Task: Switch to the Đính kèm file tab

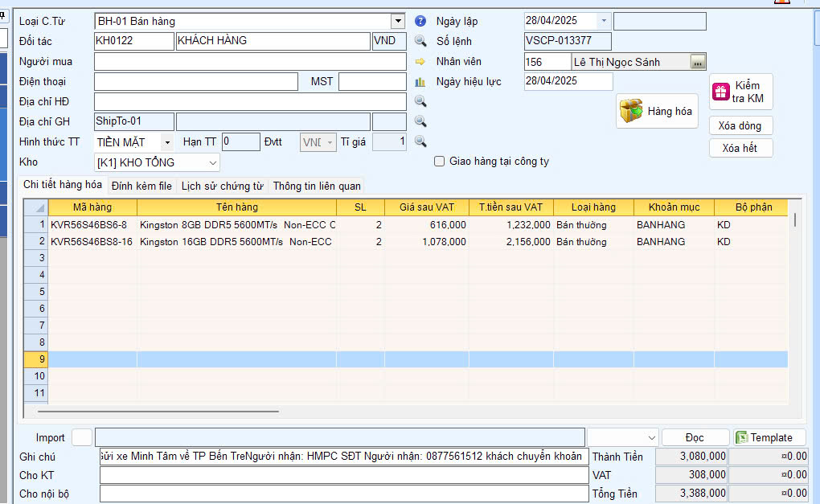Action: 141,186
